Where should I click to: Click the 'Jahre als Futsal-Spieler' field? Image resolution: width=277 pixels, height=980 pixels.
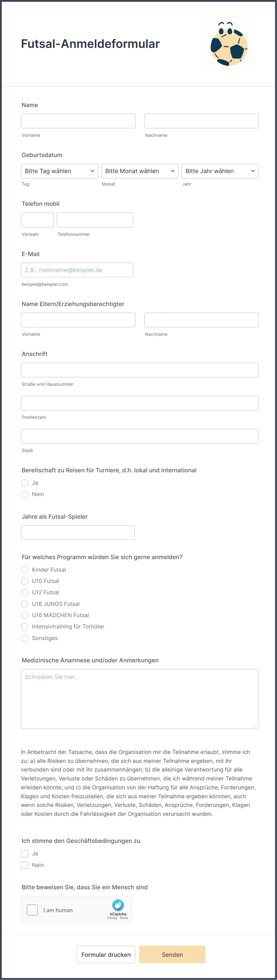point(78,533)
